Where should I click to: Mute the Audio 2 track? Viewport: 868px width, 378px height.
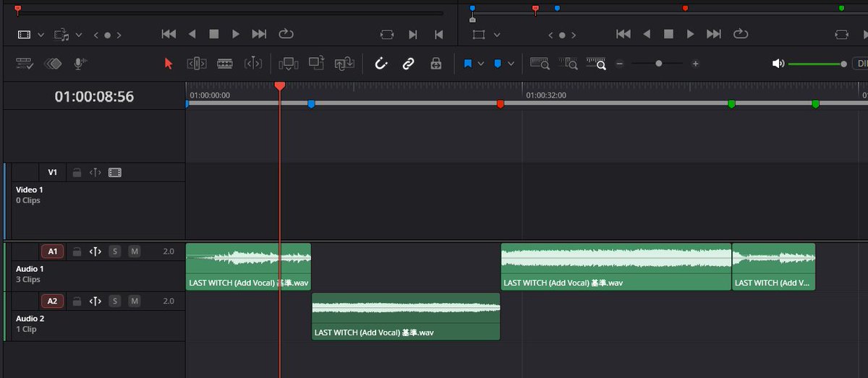tap(134, 301)
